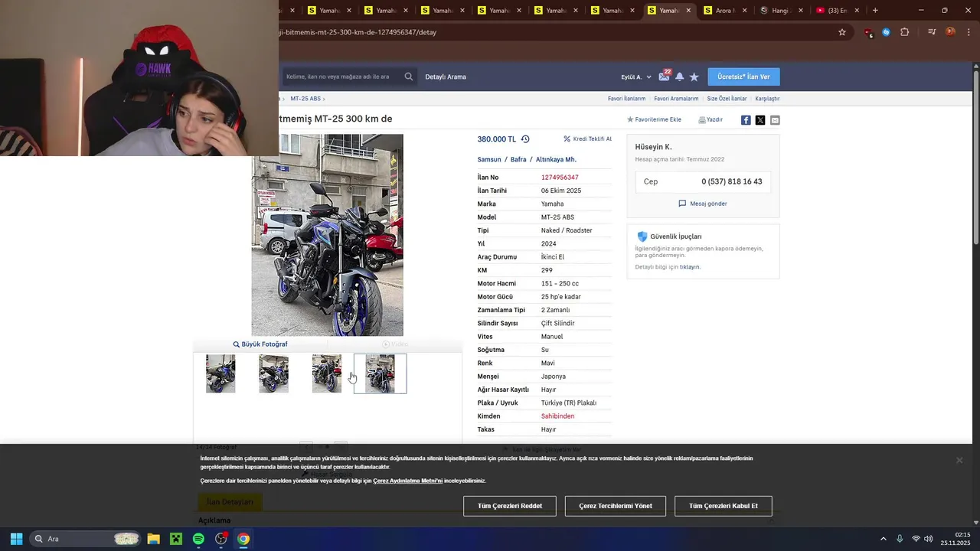Click the microphone tray icon
The image size is (980, 551).
point(900,539)
